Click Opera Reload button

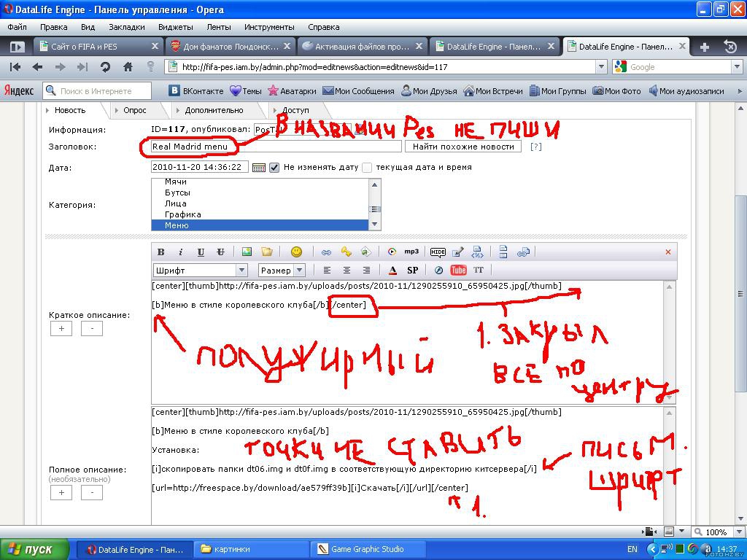coord(105,67)
